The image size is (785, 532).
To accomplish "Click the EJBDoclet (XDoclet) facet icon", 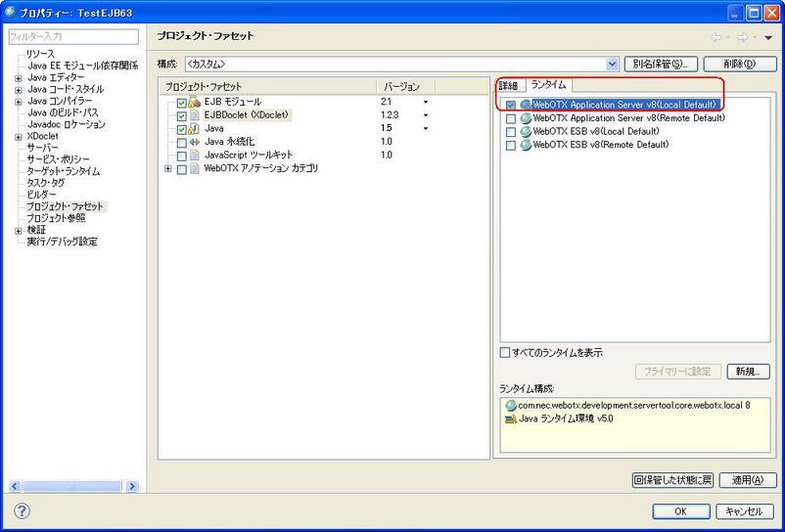I will 194,115.
